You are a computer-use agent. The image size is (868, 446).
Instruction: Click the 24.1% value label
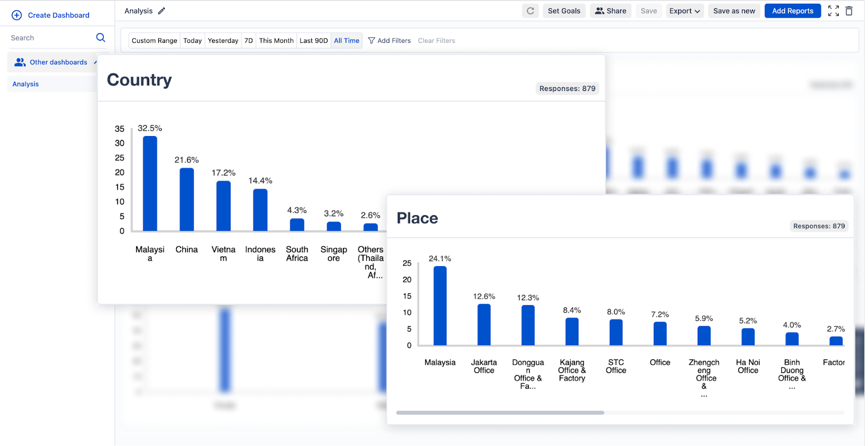pyautogui.click(x=440, y=258)
